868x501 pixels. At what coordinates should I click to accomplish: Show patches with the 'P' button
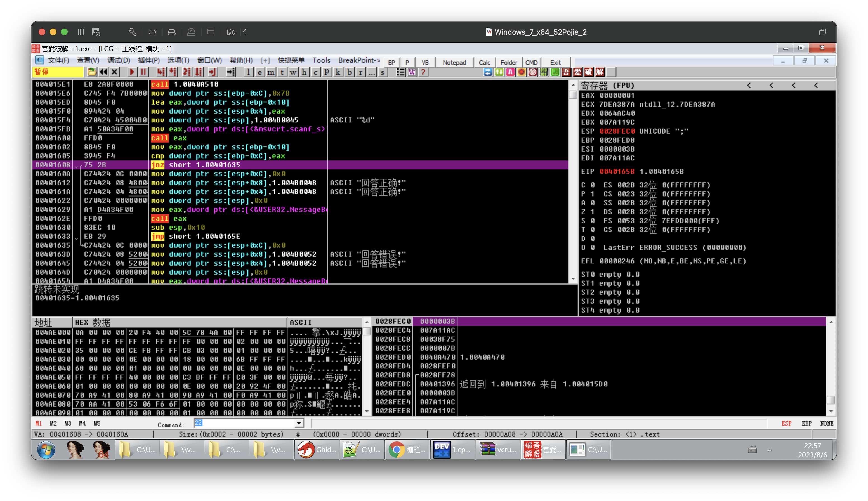point(327,72)
